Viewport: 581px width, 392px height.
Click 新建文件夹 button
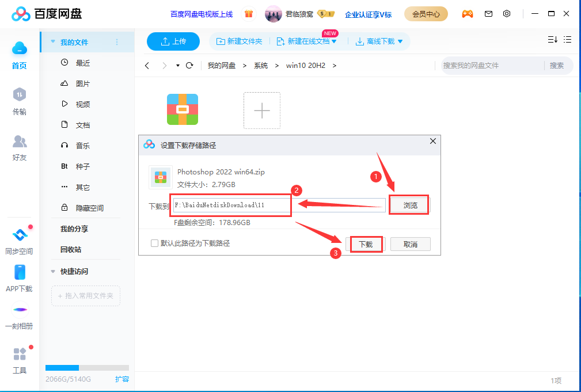point(239,41)
